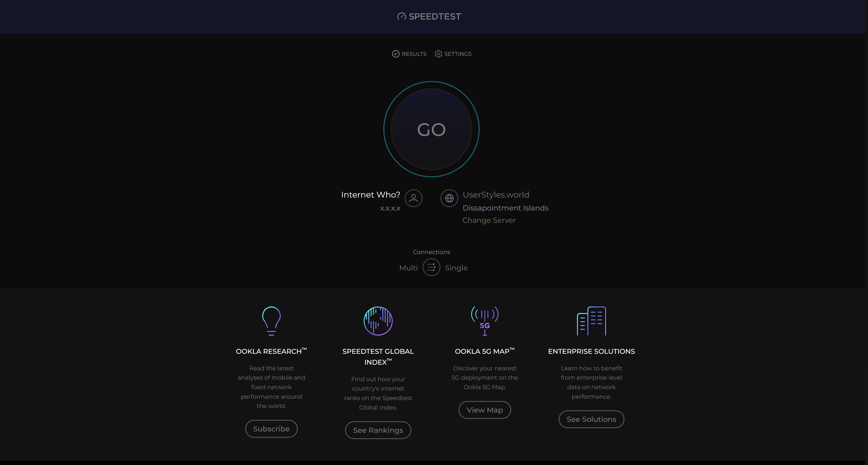Click the Enterprise Solutions building icon

591,322
